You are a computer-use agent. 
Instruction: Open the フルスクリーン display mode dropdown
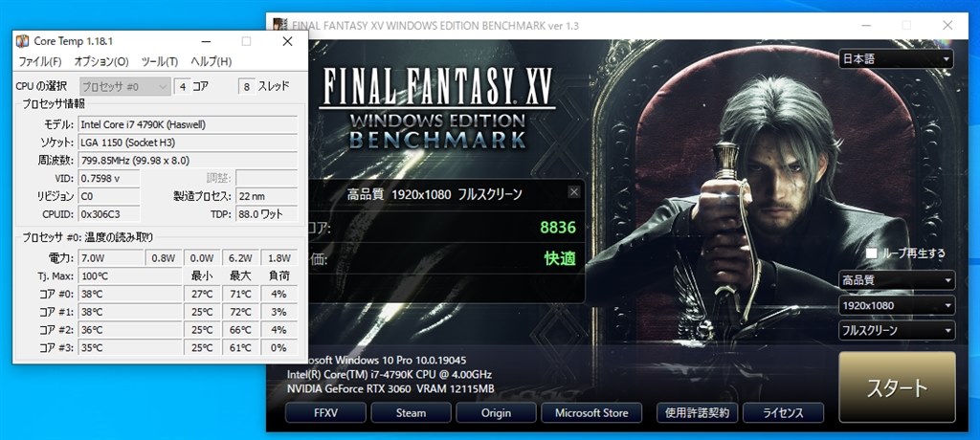tap(896, 330)
